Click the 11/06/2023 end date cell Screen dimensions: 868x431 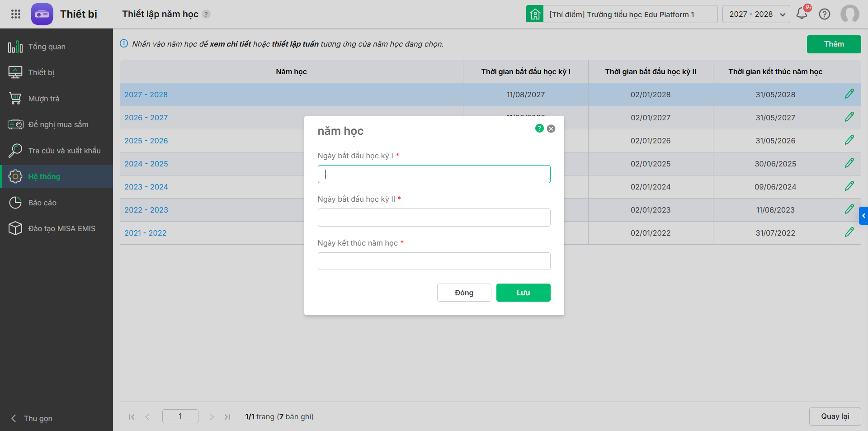pos(775,210)
